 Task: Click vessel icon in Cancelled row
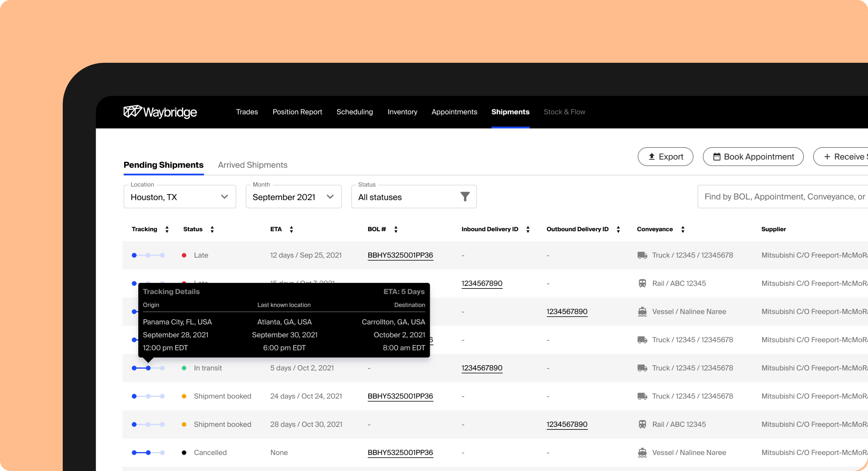[642, 453]
